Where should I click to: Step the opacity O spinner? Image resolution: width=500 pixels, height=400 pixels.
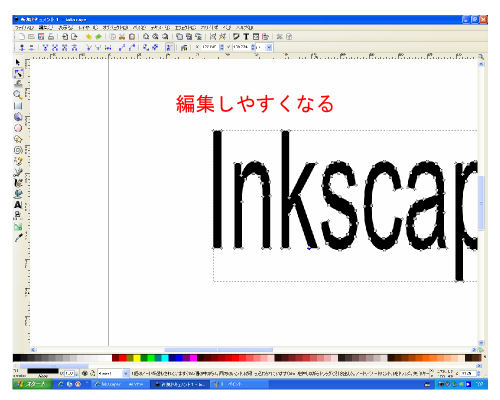77,374
